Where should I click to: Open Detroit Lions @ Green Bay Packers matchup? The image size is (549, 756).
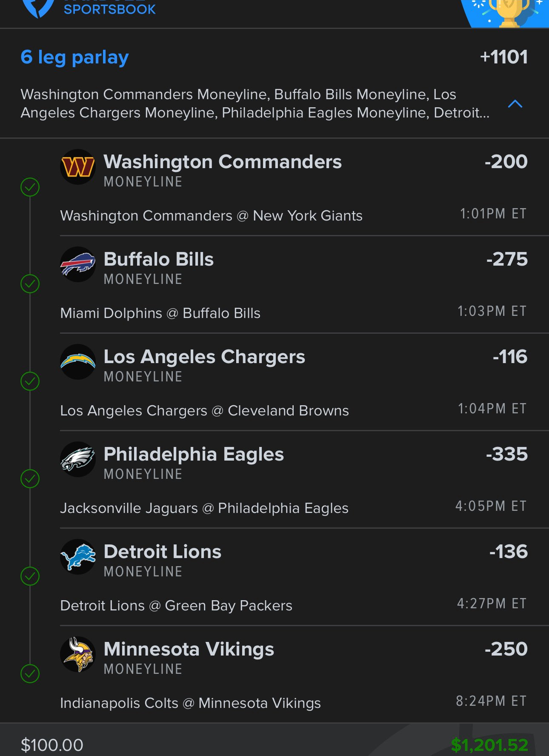click(176, 605)
